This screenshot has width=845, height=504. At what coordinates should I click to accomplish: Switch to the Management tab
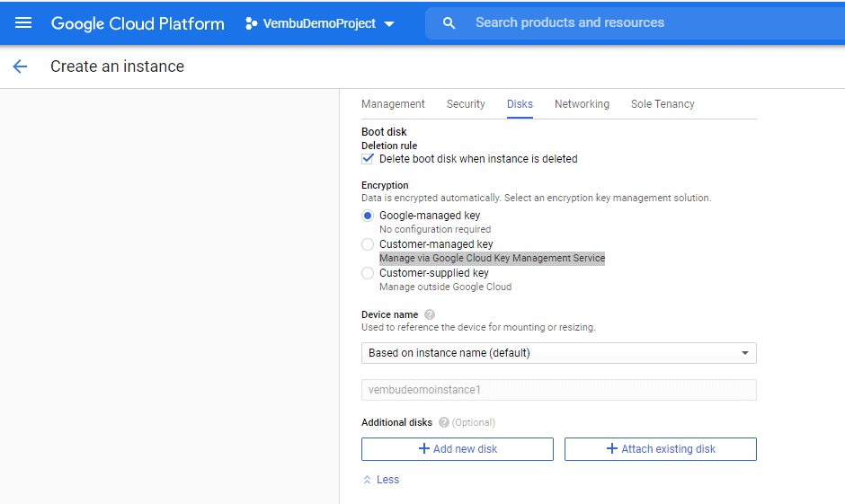[x=393, y=104]
